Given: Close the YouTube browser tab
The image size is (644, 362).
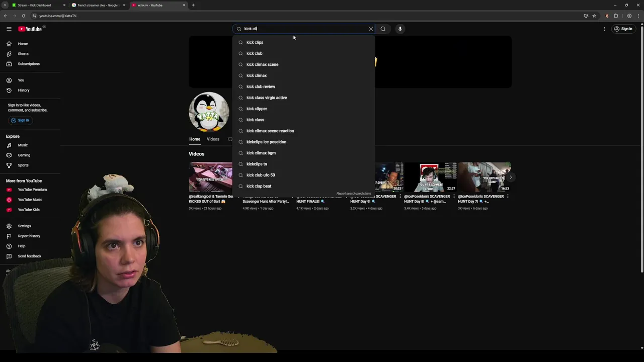Looking at the screenshot, I should coord(184,5).
